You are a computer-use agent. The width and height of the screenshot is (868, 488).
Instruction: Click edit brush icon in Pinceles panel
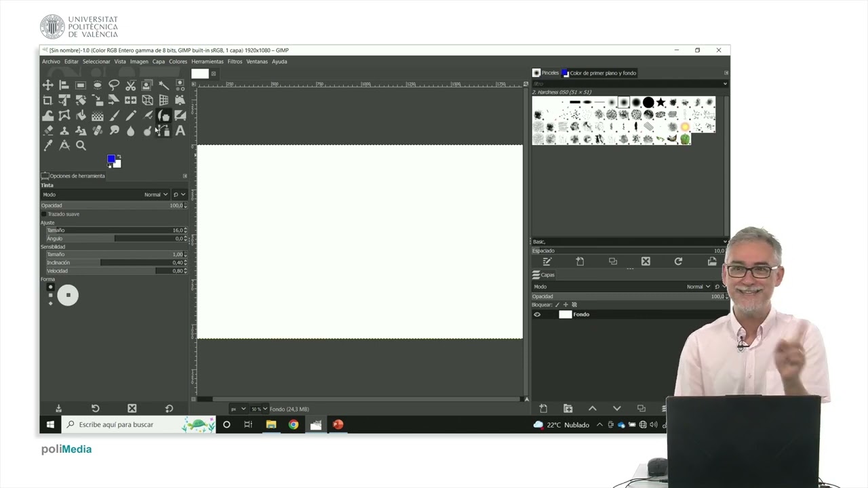(x=547, y=261)
